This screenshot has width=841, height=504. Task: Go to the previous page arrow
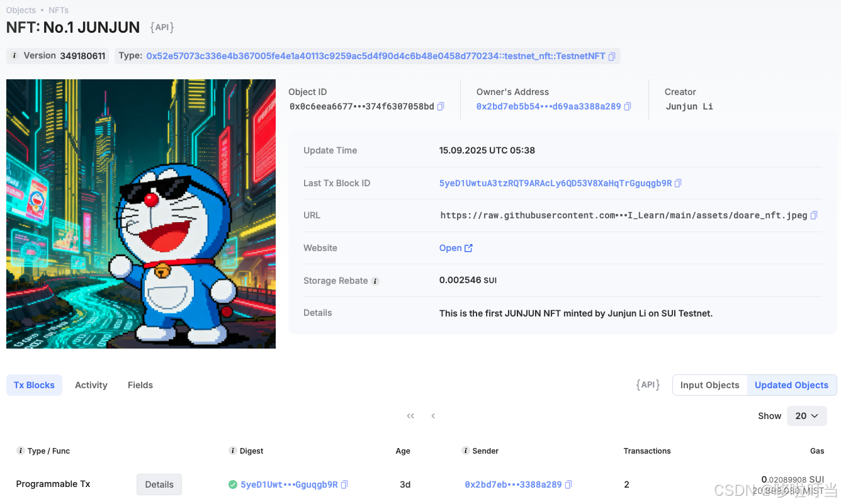[x=433, y=416]
